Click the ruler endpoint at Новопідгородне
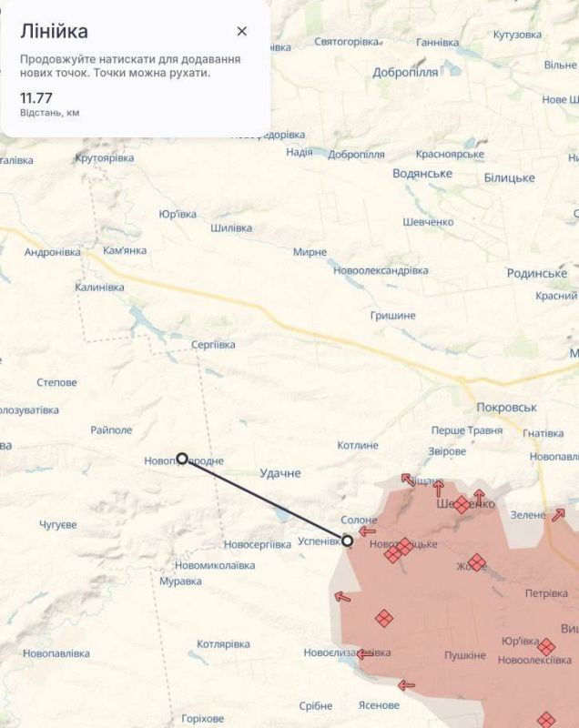The image size is (579, 728). (182, 459)
